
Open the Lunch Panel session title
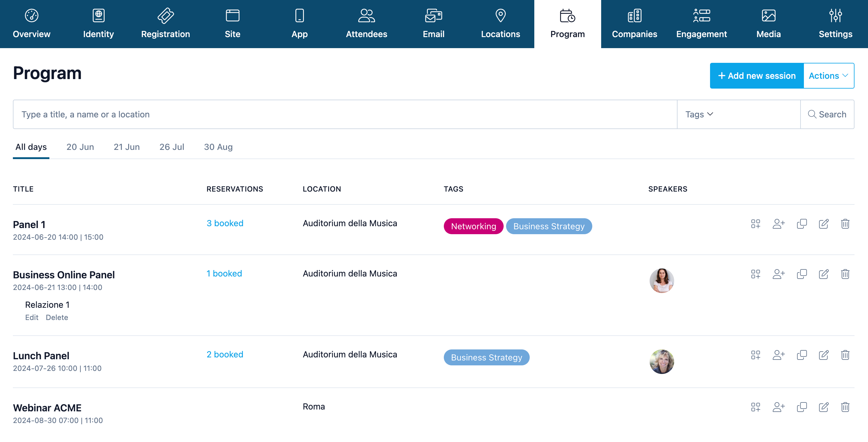[x=41, y=356]
